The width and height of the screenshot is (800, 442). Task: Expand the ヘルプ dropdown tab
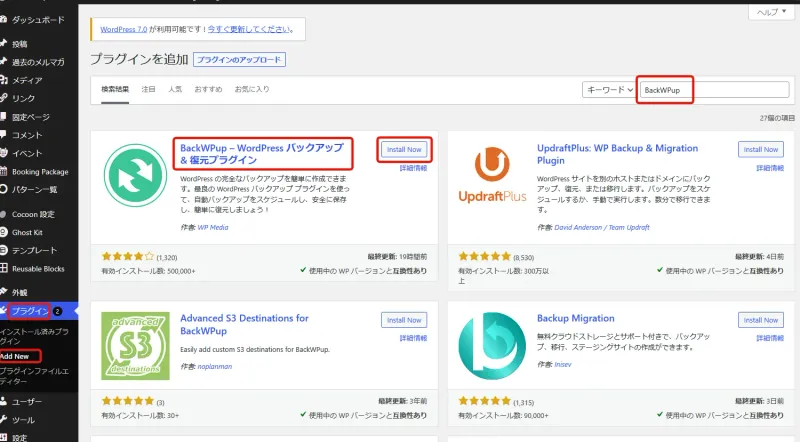(771, 12)
